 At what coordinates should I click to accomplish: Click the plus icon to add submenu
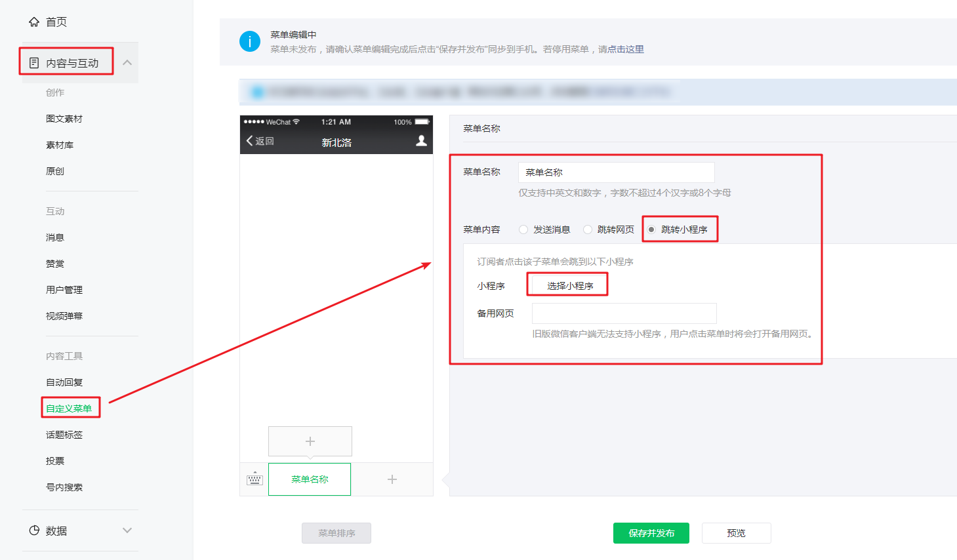[x=310, y=441]
